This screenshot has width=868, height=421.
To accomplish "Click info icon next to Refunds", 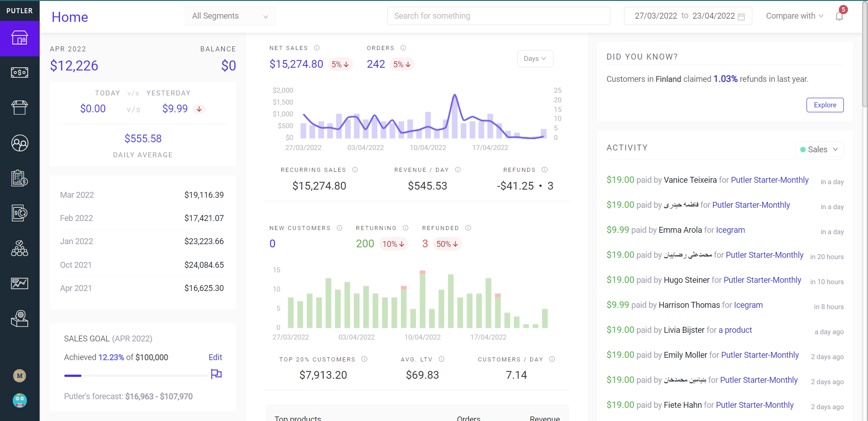I will 544,170.
